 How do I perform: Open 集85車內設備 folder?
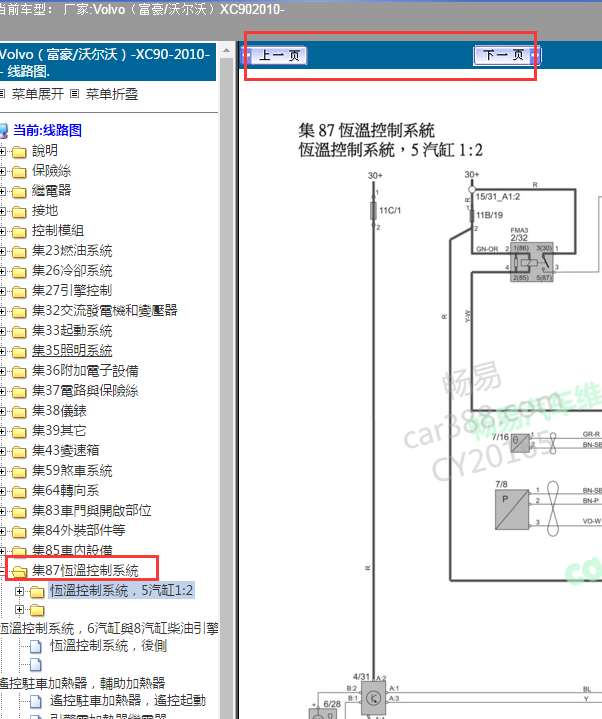pos(72,550)
